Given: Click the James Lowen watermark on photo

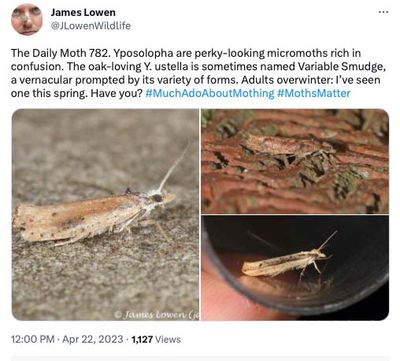Looking at the screenshot, I should point(156,315).
